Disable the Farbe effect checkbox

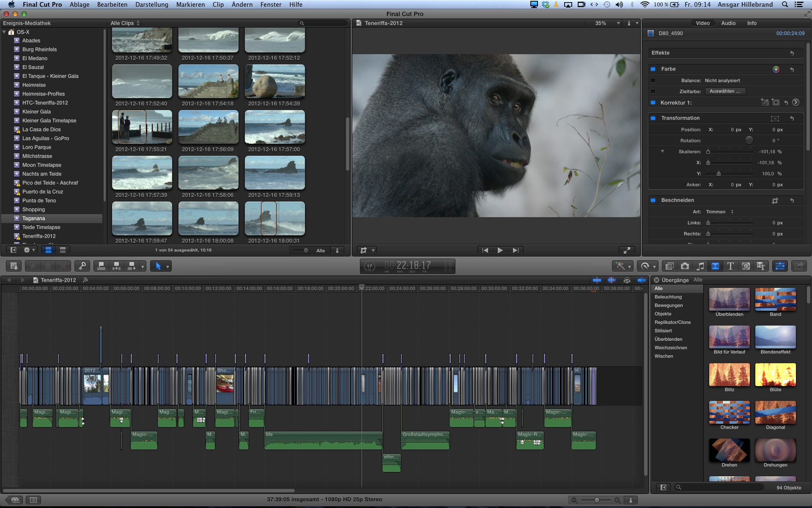[653, 69]
